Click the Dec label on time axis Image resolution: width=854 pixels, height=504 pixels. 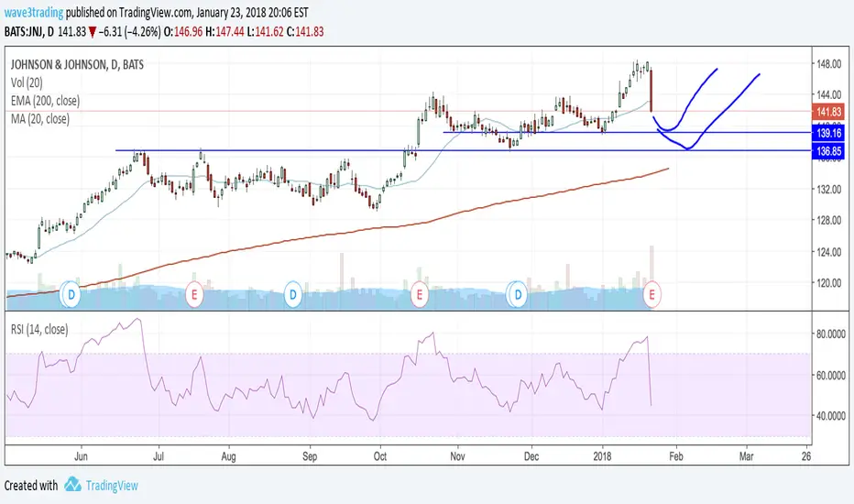tap(531, 456)
